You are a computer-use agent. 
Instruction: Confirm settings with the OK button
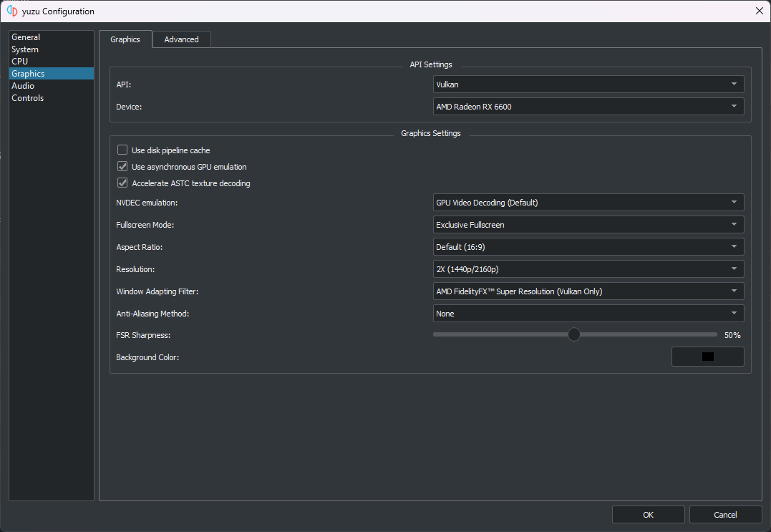click(648, 514)
